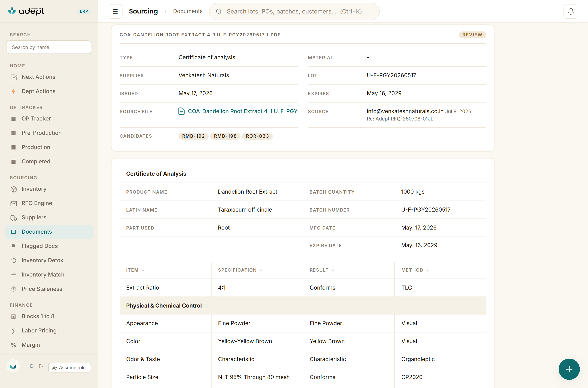The width and height of the screenshot is (588, 388).
Task: Focus the Search by name field
Action: pyautogui.click(x=49, y=47)
